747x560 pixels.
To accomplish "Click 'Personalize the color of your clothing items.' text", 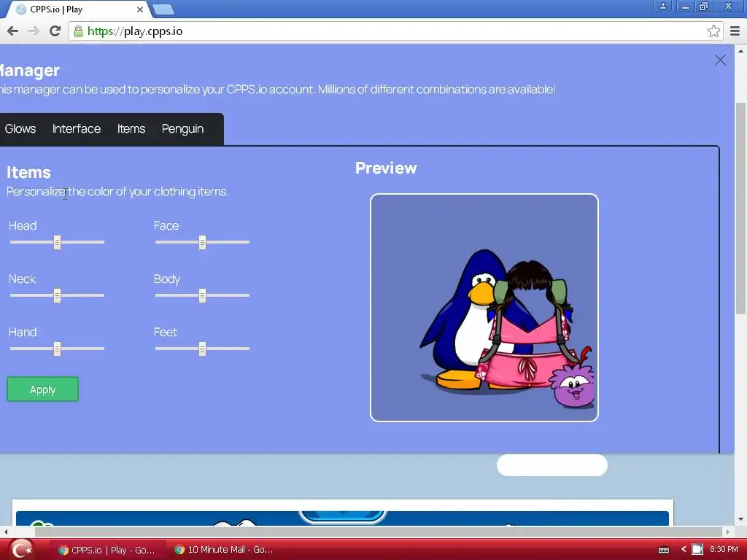I will 117,192.
